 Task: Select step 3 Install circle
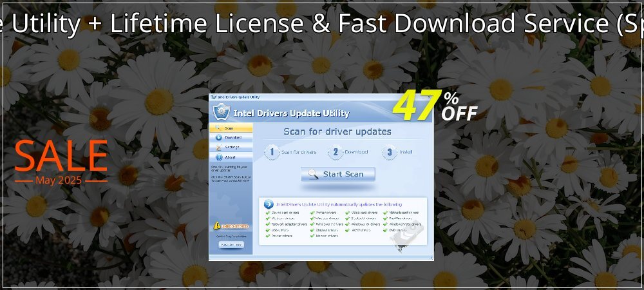coord(389,152)
